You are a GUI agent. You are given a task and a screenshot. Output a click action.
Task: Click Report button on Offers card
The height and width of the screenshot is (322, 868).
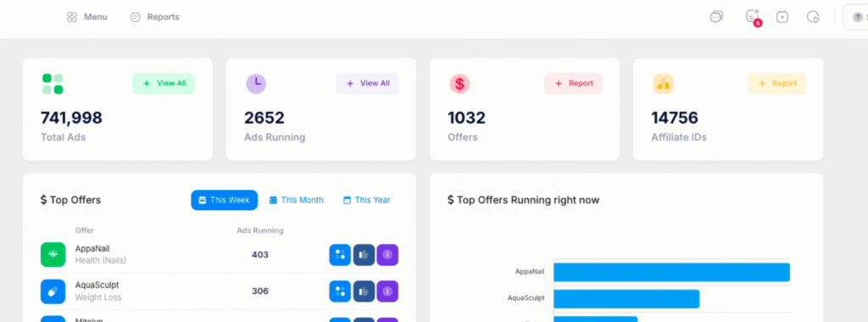click(x=573, y=84)
